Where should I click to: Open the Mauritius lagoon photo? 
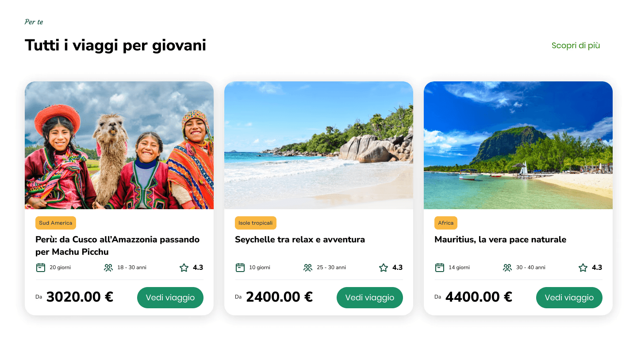(518, 145)
